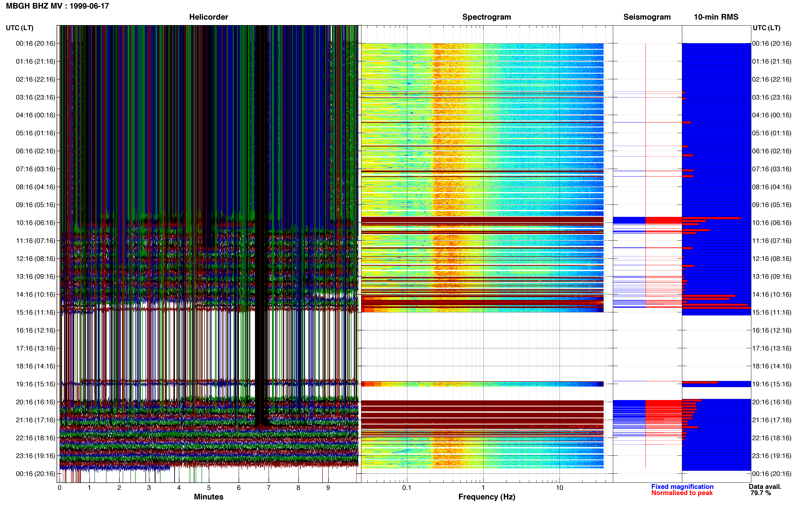Click the 'Spectrogram' panel heading
Viewport: 812px width, 508px height.
[487, 17]
